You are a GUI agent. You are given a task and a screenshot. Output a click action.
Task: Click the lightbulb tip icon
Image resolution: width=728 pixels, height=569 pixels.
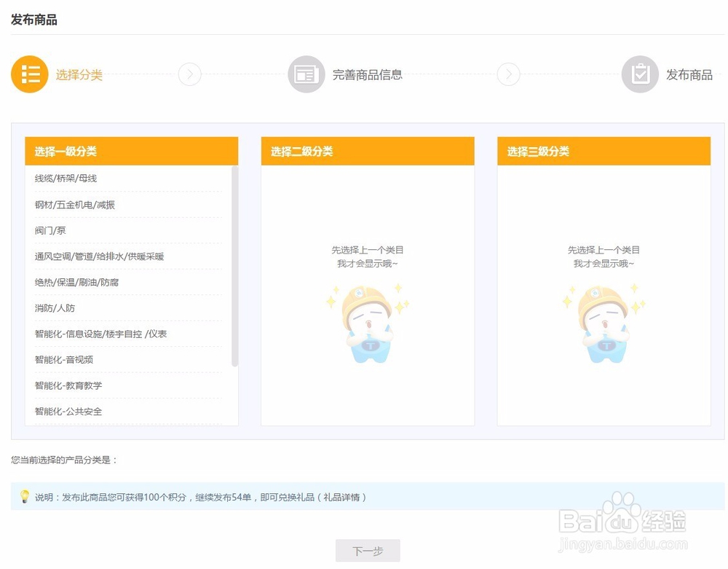[24, 497]
